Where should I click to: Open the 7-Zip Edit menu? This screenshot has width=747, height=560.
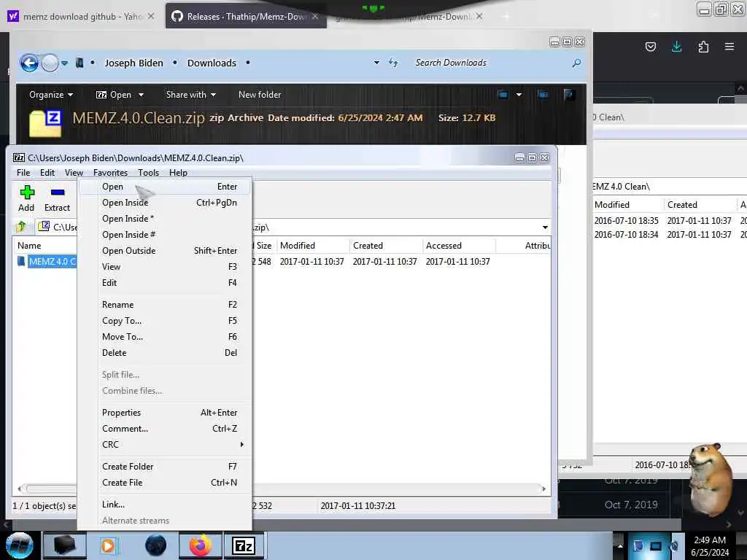click(47, 172)
